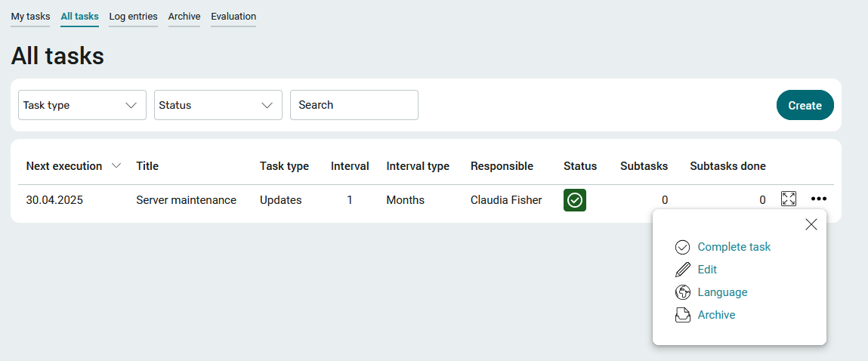868x361 pixels.
Task: Select the Evaluation tab
Action: (x=233, y=17)
